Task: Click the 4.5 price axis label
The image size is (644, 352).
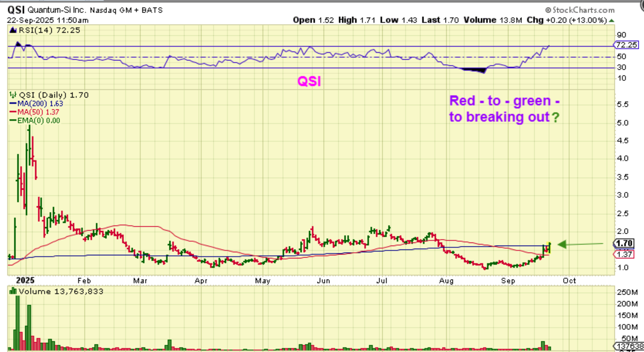Action: click(x=623, y=141)
